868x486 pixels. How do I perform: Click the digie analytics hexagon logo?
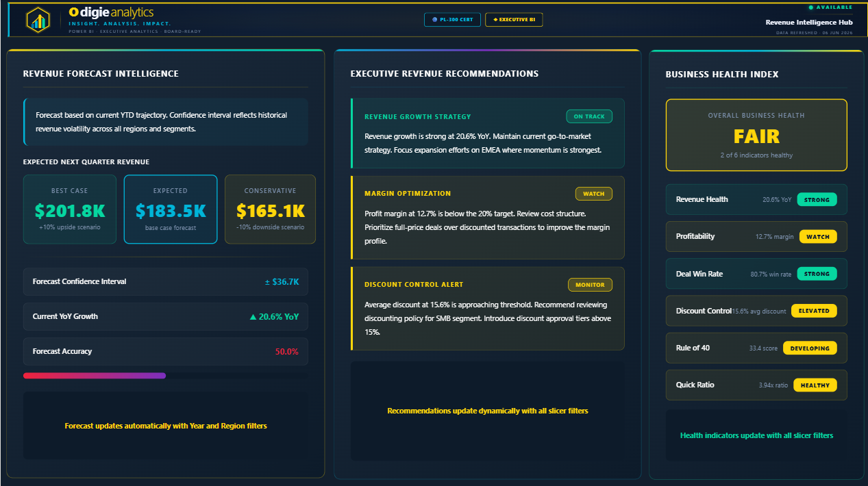click(x=38, y=20)
